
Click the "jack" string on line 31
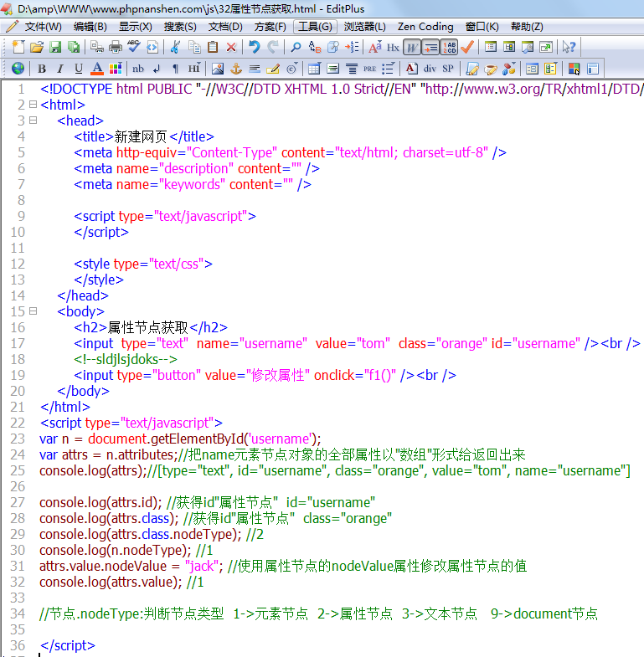coord(202,566)
